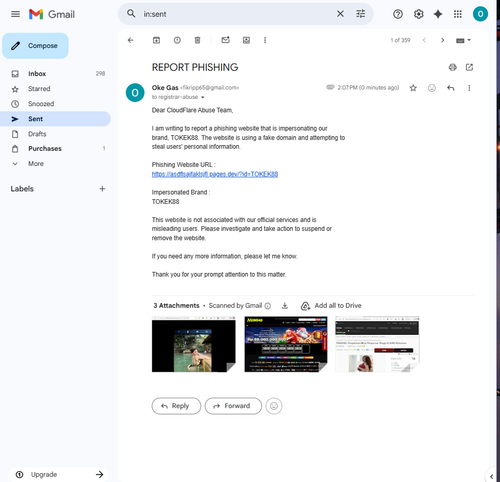Image resolution: width=500 pixels, height=482 pixels.
Task: Open the account avatar in the header
Action: click(x=480, y=14)
